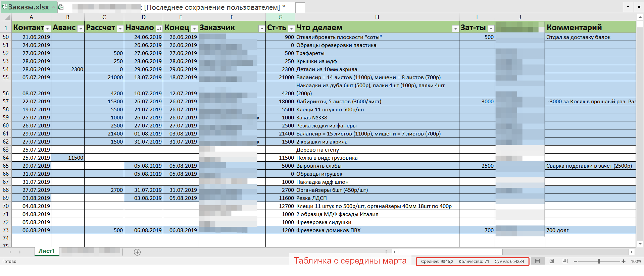
Task: Select the blurred sheet tab next to Лист1
Action: 91,250
